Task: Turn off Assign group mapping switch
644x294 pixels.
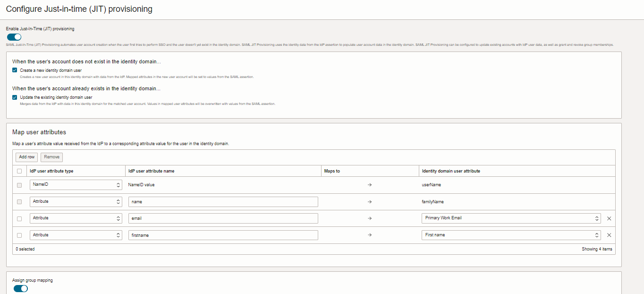Action: click(21, 288)
